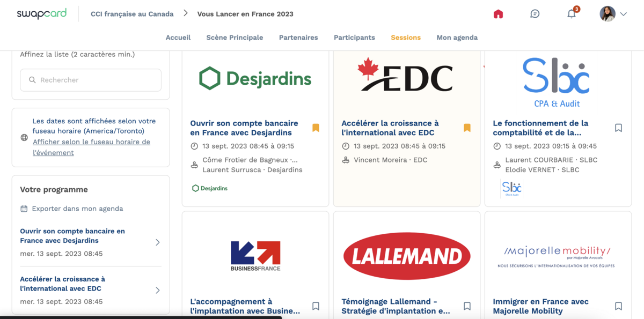644x319 pixels.
Task: Click the Rechercher search field
Action: (91, 80)
